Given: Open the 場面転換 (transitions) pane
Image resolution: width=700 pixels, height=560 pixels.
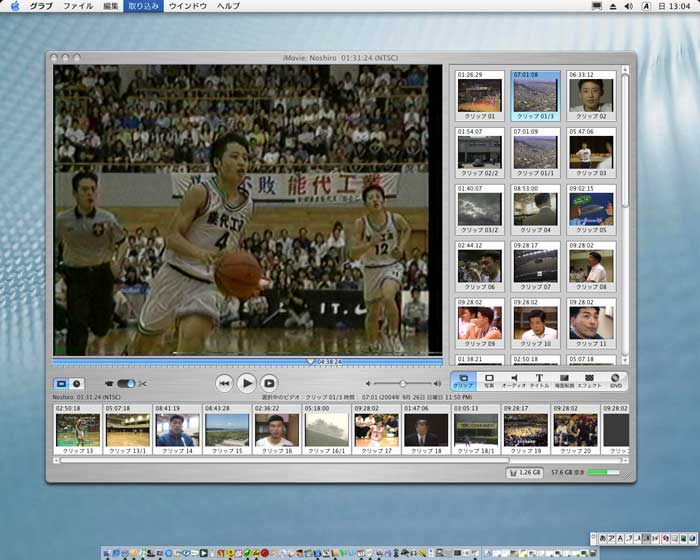Looking at the screenshot, I should 564,381.
